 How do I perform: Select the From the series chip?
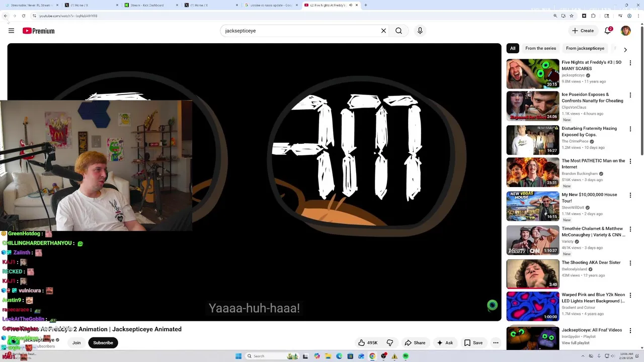(x=540, y=48)
